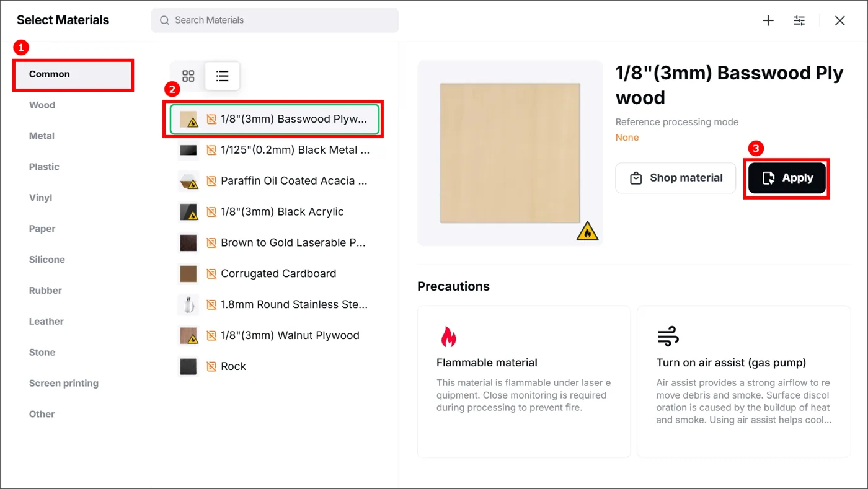Viewport: 868px width, 489px height.
Task: Click the Search Materials field
Action: click(x=275, y=20)
